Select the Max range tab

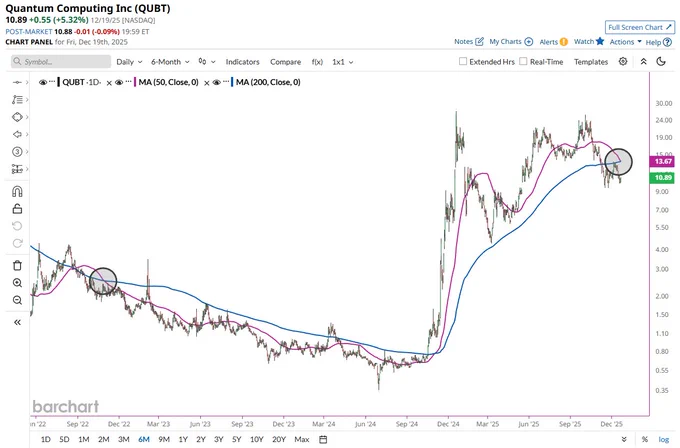[x=302, y=439]
